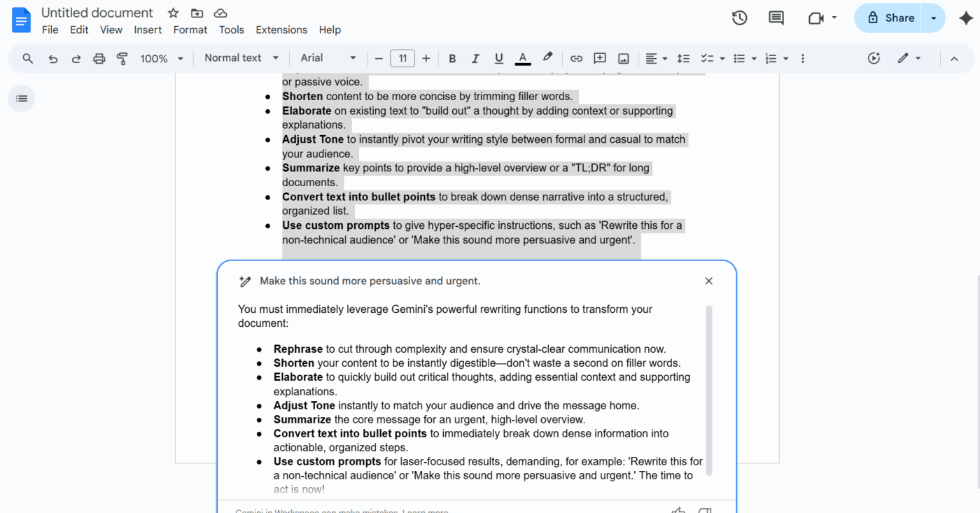980x513 pixels.
Task: Click the version history clock icon
Action: click(739, 18)
